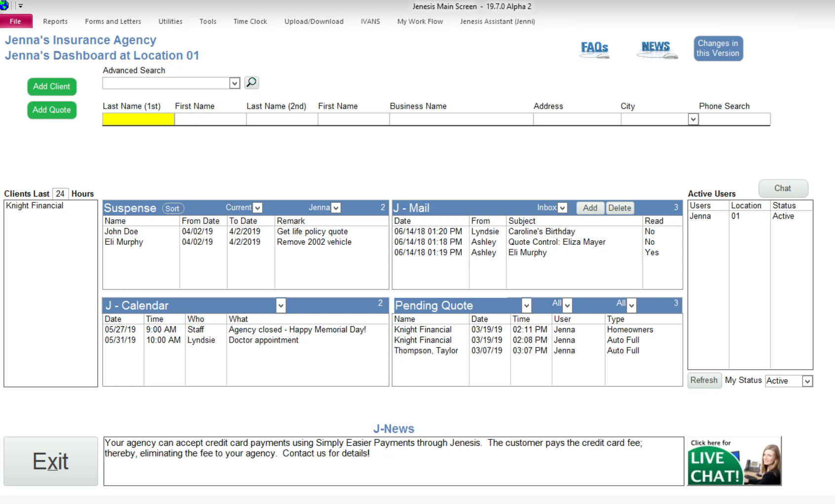Screen dimensions: 835x504
Task: Refresh the Active Users list
Action: 704,380
